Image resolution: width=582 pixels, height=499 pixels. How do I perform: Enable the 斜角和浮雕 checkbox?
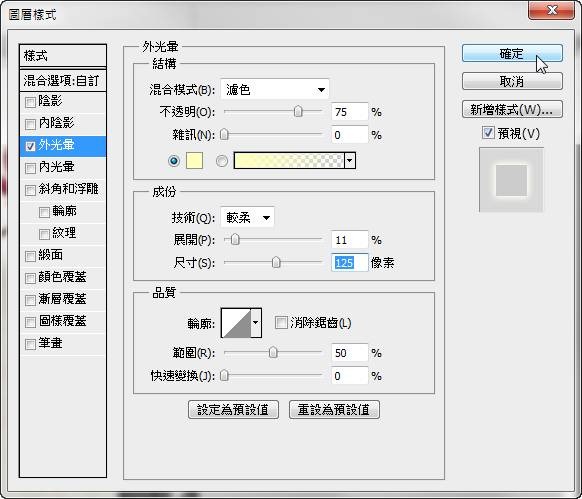coord(30,190)
